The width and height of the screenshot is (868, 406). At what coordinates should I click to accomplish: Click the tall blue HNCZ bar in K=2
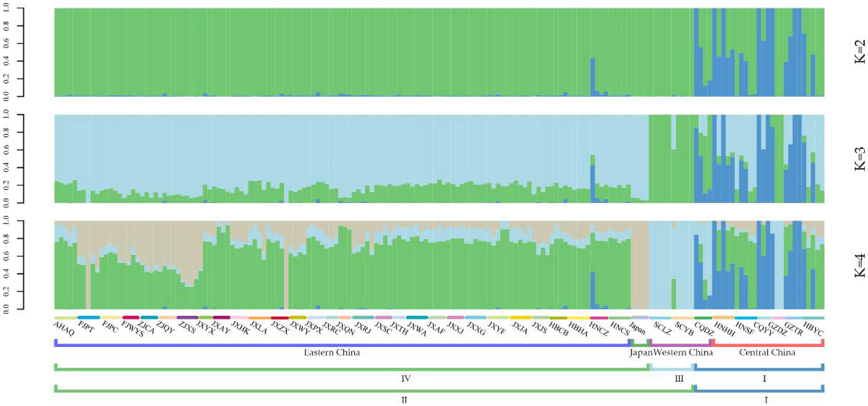(593, 78)
